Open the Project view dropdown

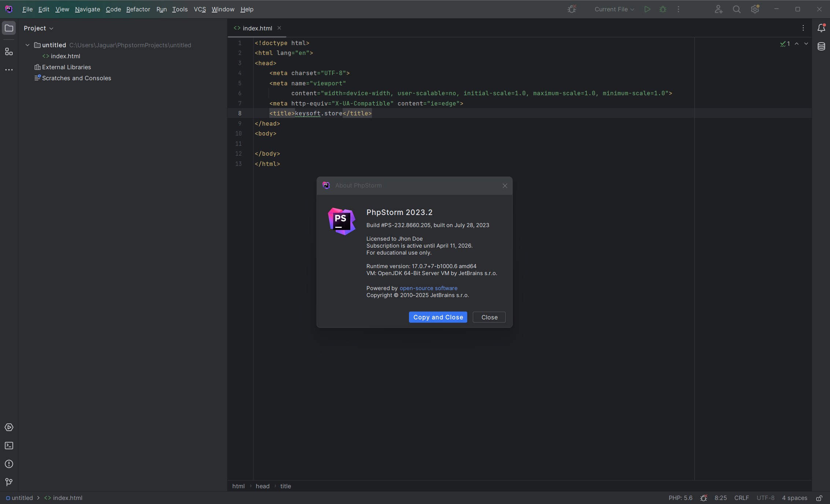point(38,28)
